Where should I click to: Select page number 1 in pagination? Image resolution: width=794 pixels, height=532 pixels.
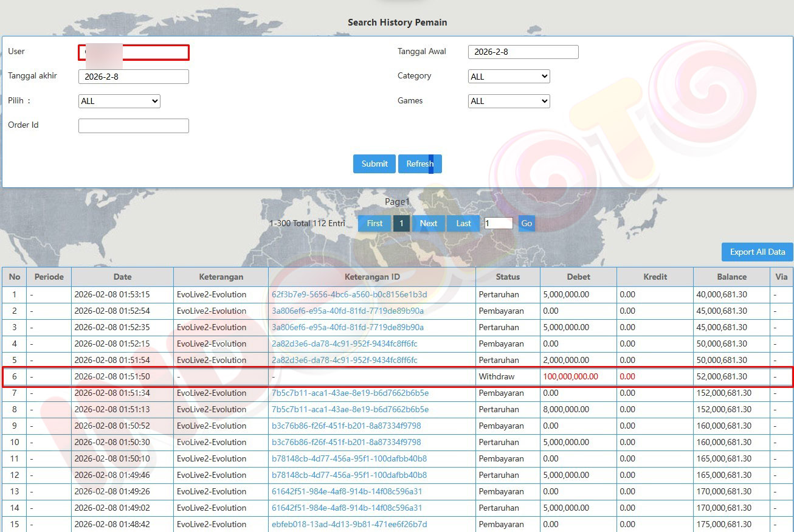(x=401, y=223)
